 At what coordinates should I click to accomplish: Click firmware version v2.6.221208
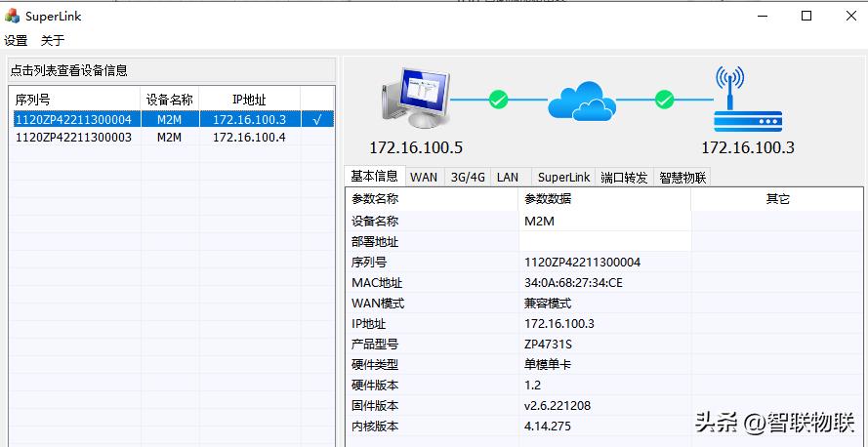(x=558, y=406)
